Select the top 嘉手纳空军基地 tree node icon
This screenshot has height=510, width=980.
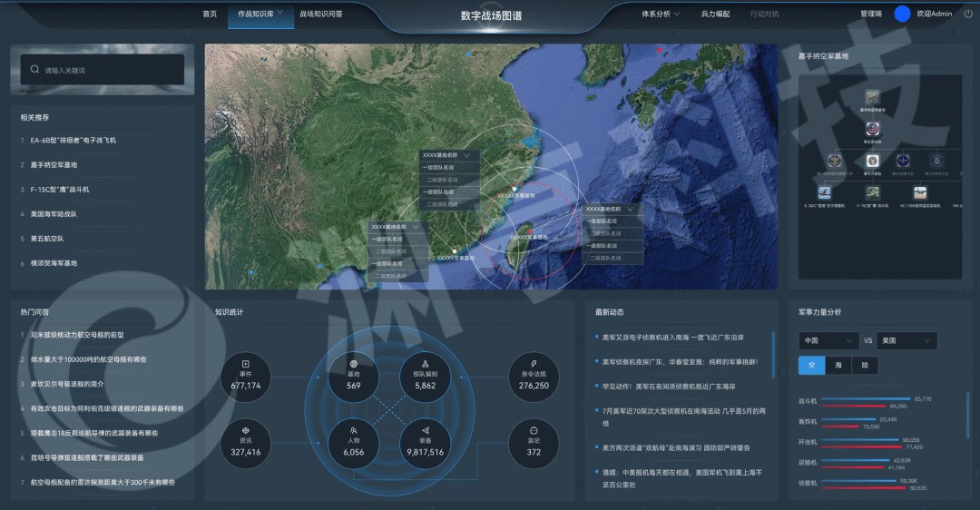tap(873, 97)
